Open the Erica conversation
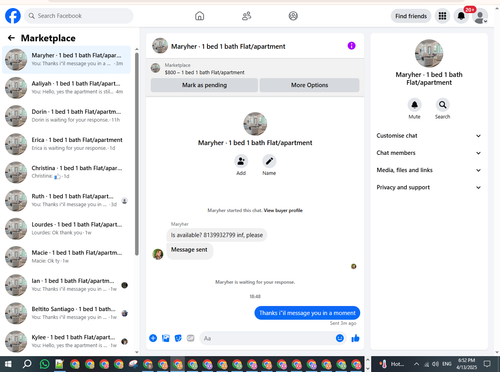Viewport: 500px width, 372px height. [x=66, y=144]
